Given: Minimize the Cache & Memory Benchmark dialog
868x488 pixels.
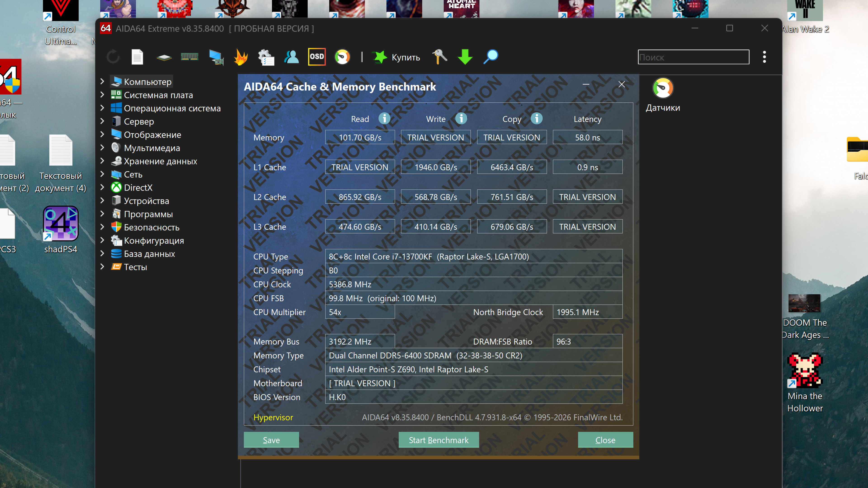Looking at the screenshot, I should pyautogui.click(x=586, y=84).
